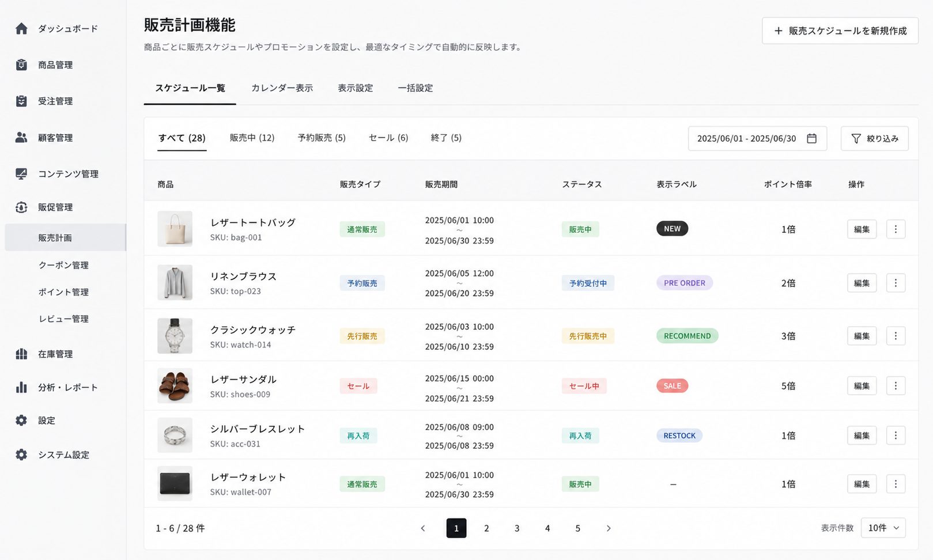Click the 受注管理 clipboard icon
This screenshot has width=933, height=560.
coord(21,101)
